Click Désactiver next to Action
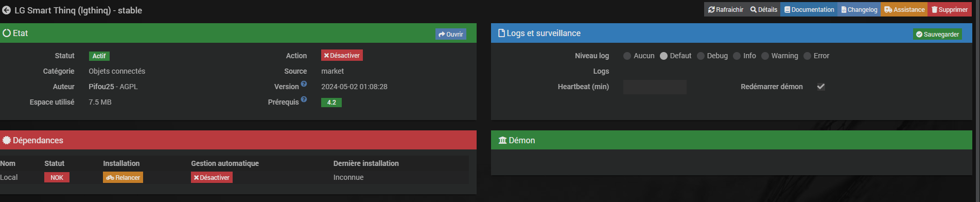The height and width of the screenshot is (202, 980). click(342, 56)
